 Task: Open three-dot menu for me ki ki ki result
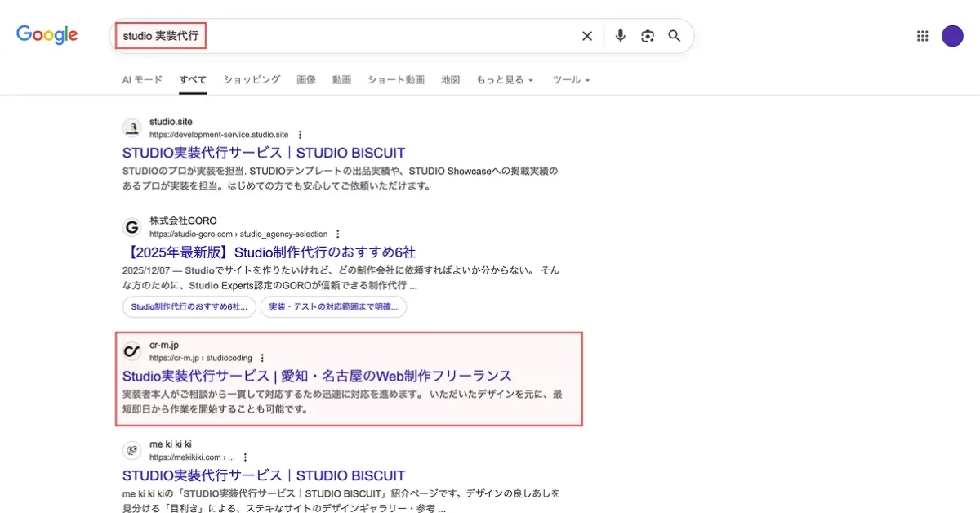click(245, 457)
